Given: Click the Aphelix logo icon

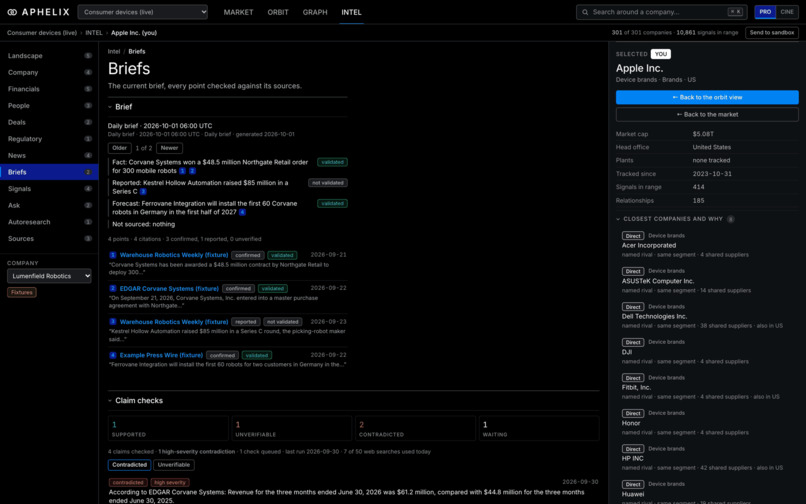Looking at the screenshot, I should tap(12, 12).
